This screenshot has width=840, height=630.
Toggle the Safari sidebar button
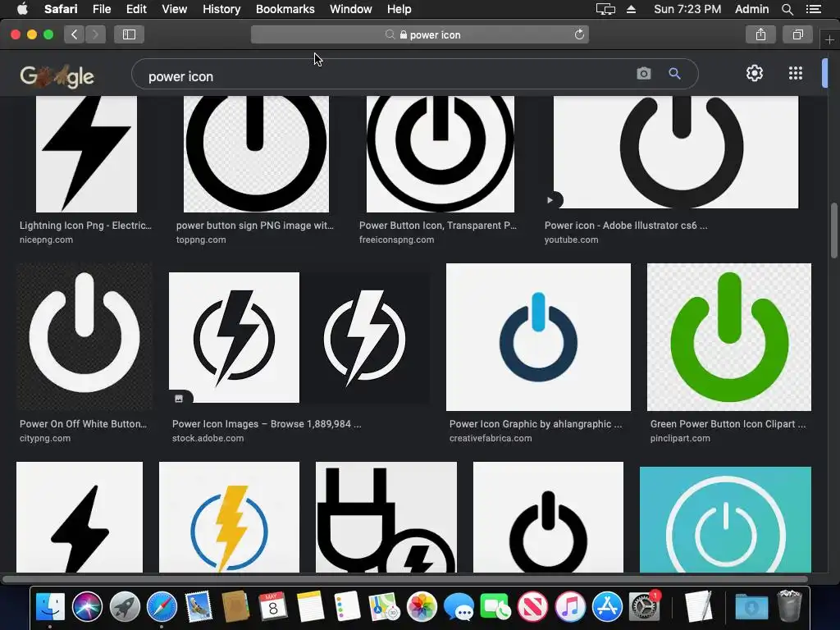point(129,34)
